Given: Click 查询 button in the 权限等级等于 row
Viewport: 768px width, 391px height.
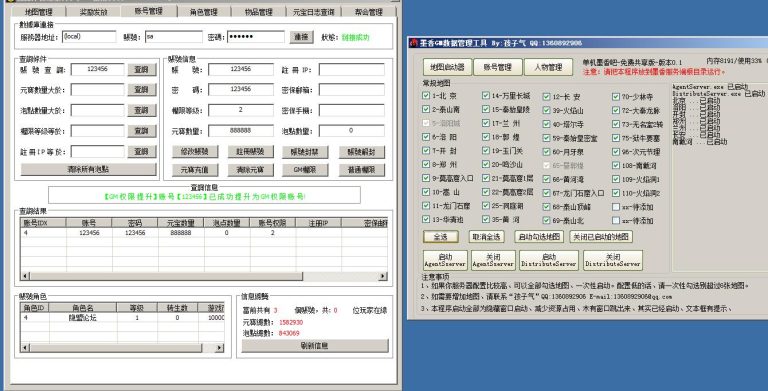Looking at the screenshot, I should click(142, 131).
